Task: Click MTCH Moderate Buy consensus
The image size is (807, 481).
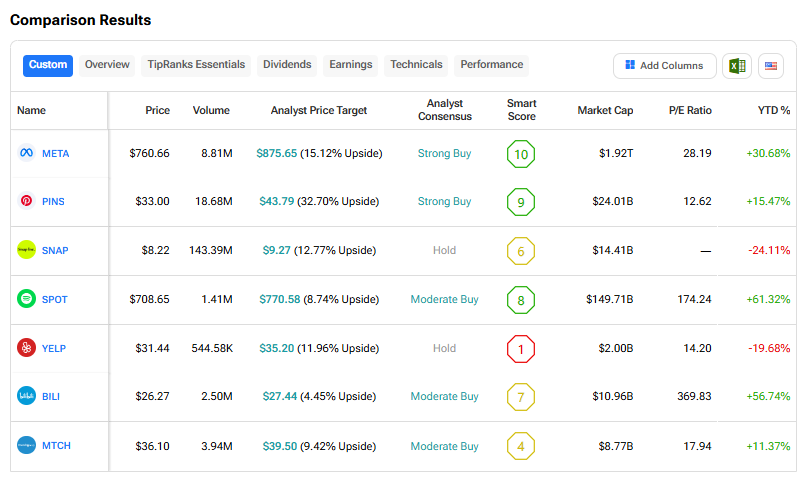Action: point(444,446)
